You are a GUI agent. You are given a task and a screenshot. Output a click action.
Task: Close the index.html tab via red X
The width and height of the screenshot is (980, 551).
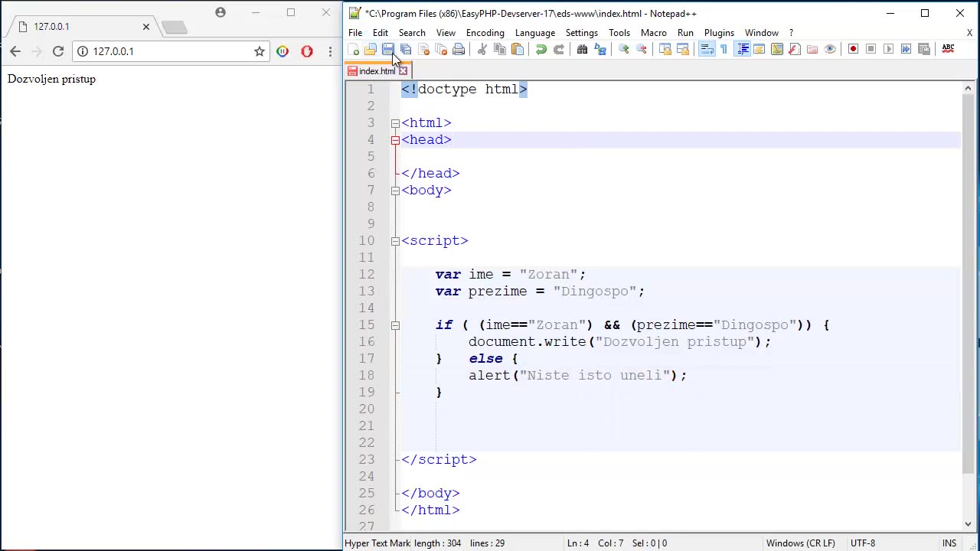403,71
